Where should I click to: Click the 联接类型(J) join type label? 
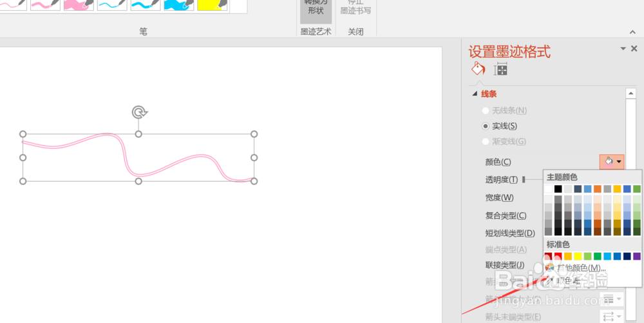point(505,265)
